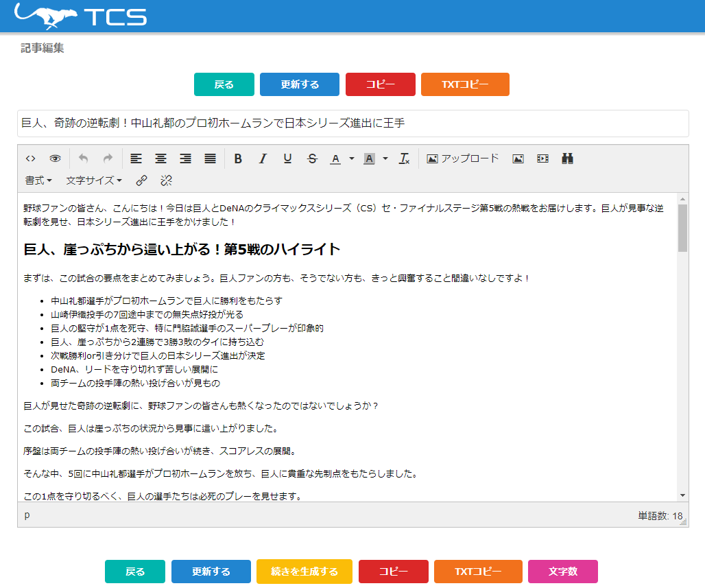Toggle italic formatting

(x=263, y=158)
